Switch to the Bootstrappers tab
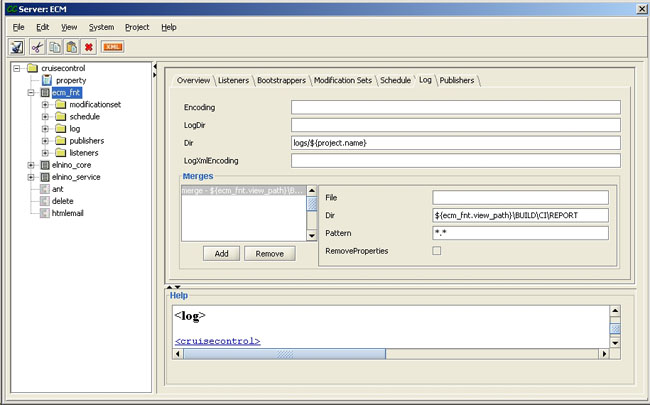Image resolution: width=650 pixels, height=405 pixels. click(281, 80)
